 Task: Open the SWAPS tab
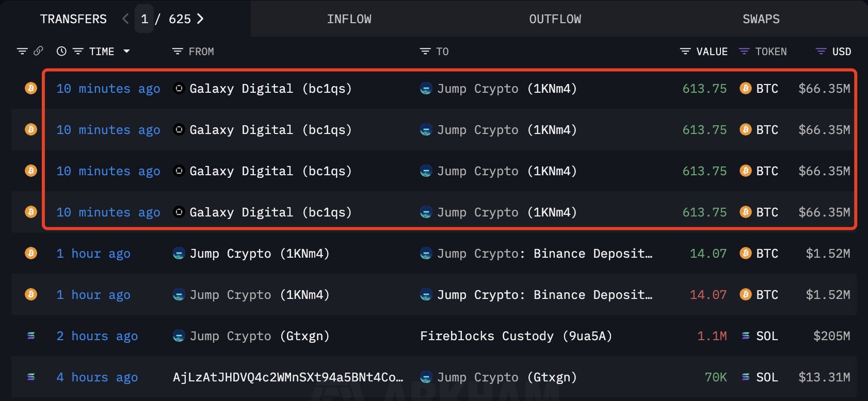click(x=761, y=19)
